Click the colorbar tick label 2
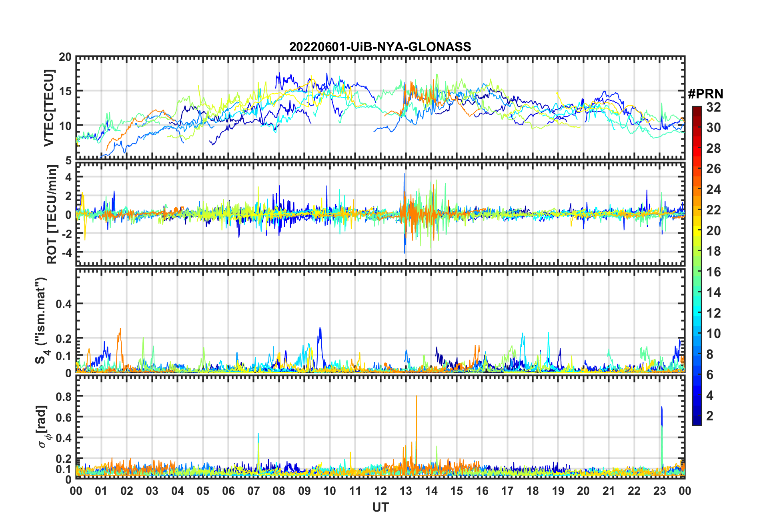 [x=710, y=416]
